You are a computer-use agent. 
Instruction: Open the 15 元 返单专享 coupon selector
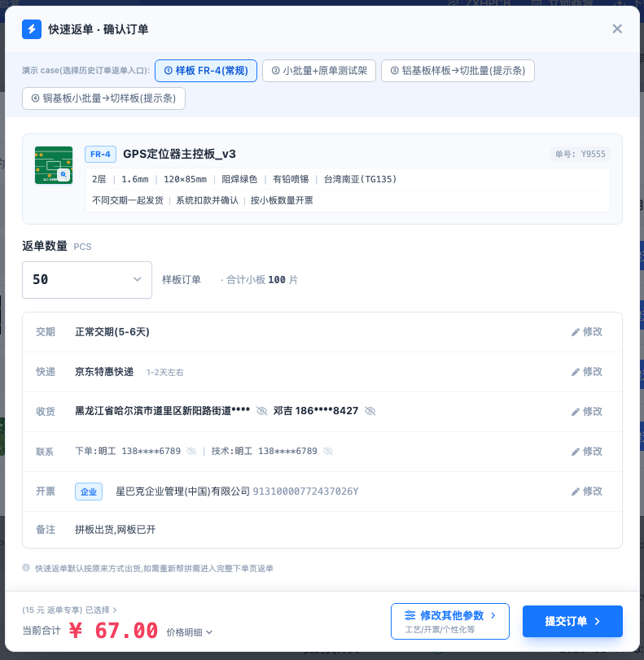[69, 610]
